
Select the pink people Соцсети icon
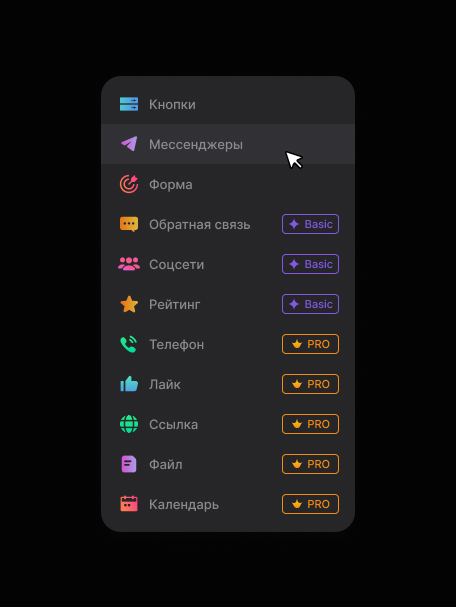(129, 264)
